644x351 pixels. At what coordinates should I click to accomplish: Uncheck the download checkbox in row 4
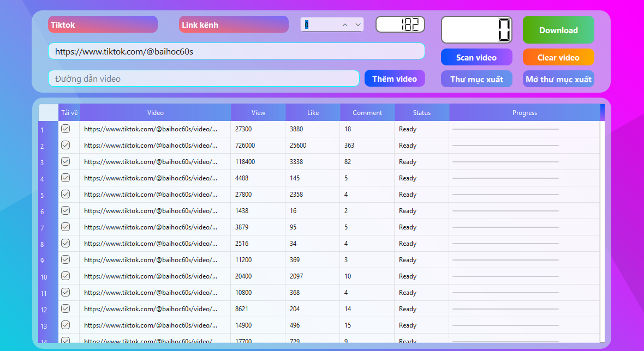pos(65,178)
